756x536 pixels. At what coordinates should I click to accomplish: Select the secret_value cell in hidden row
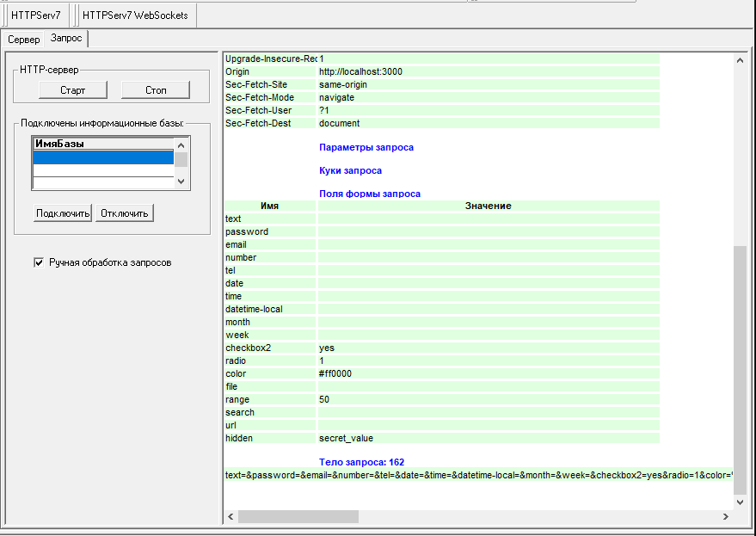[346, 438]
